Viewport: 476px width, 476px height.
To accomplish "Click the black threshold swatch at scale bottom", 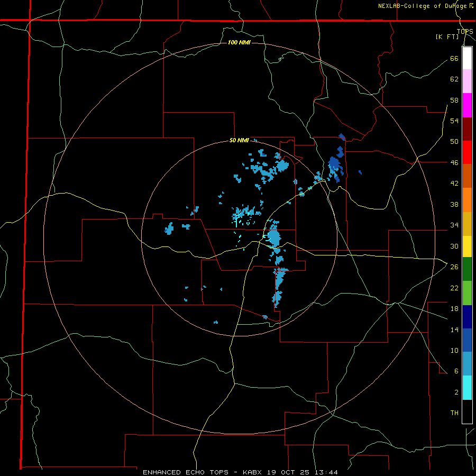I will [x=467, y=411].
